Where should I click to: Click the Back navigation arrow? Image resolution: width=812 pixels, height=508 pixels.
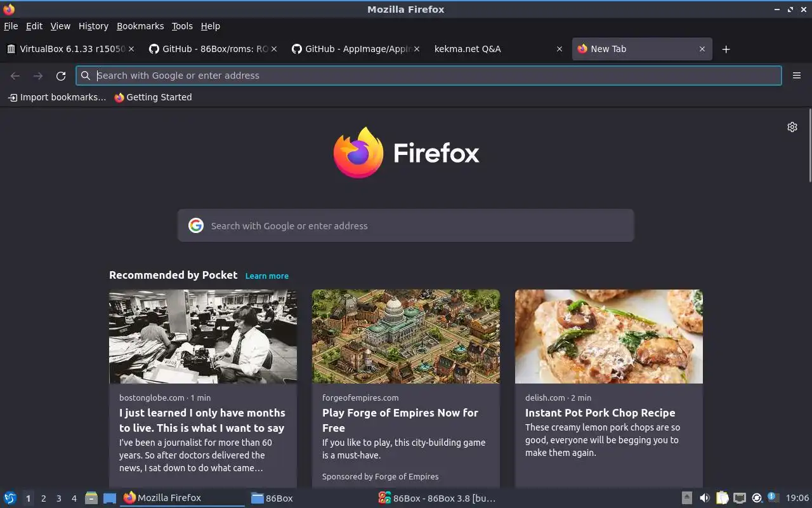[15, 76]
